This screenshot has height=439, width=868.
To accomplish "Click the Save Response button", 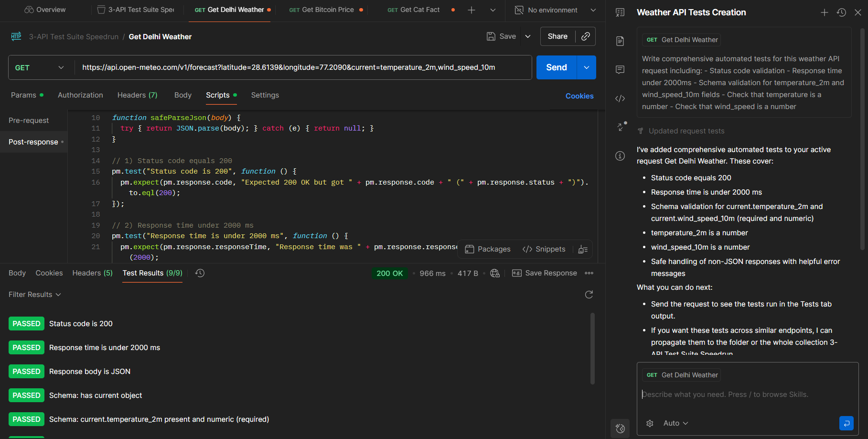I will click(x=545, y=273).
